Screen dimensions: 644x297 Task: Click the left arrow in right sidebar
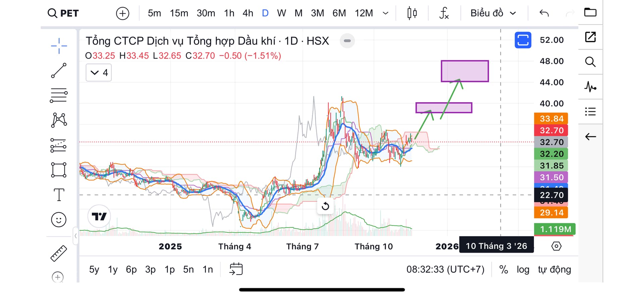point(590,137)
